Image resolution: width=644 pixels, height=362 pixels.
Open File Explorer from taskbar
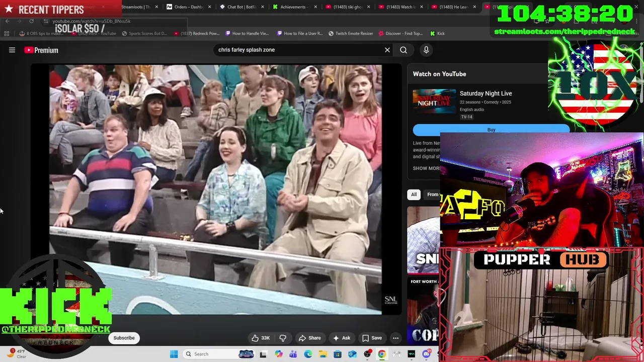tap(323, 354)
